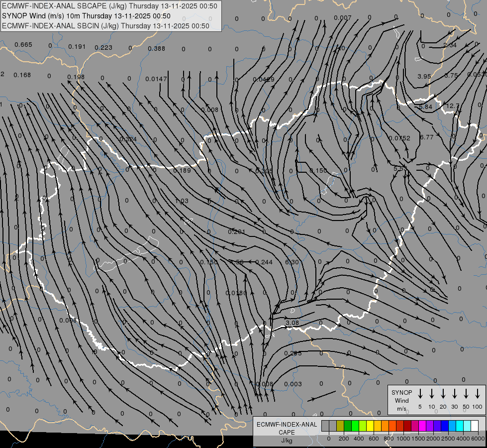The height and width of the screenshot is (448, 487).
Task: Click the 0.305 CAPE value on map
Action: click(264, 171)
